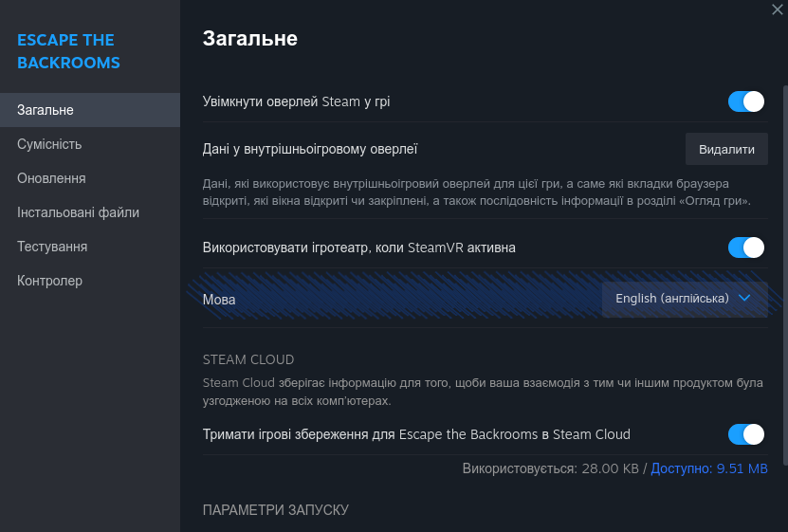This screenshot has width=788, height=532.
Task: Click the Тримати ігрові збереження label
Action: (416, 434)
